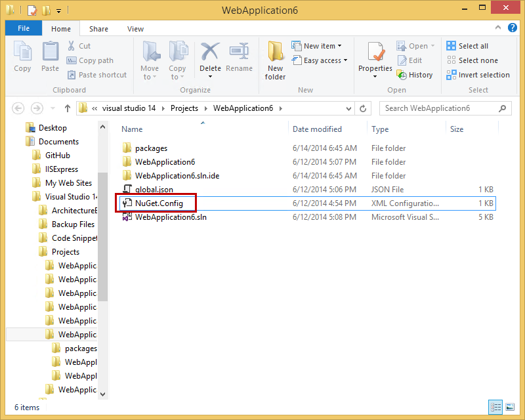Expand the Delete dropdown arrow
The height and width of the screenshot is (420, 525).
tap(210, 77)
